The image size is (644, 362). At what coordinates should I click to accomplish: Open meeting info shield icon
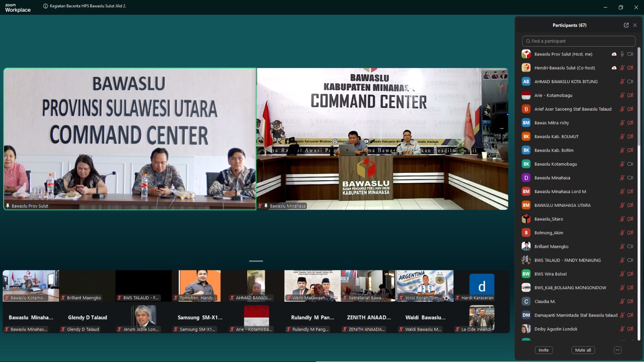tap(45, 6)
